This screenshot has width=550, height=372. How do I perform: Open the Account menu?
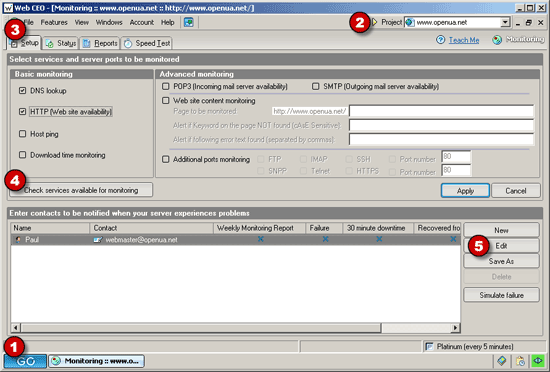[142, 22]
